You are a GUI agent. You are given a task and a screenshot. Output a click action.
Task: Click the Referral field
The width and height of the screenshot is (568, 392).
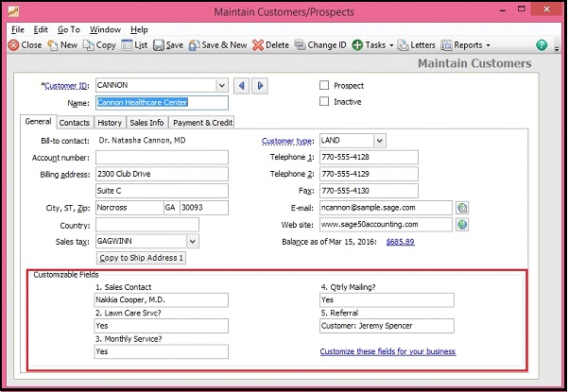click(387, 326)
